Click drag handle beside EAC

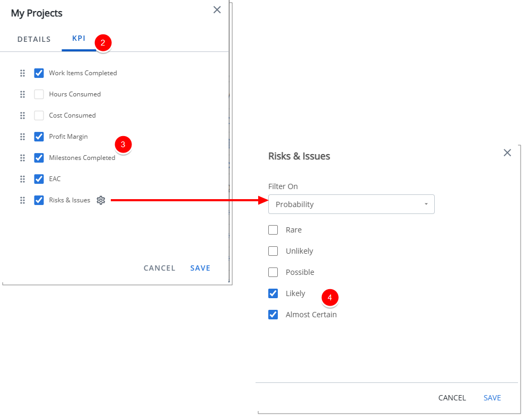(x=22, y=179)
